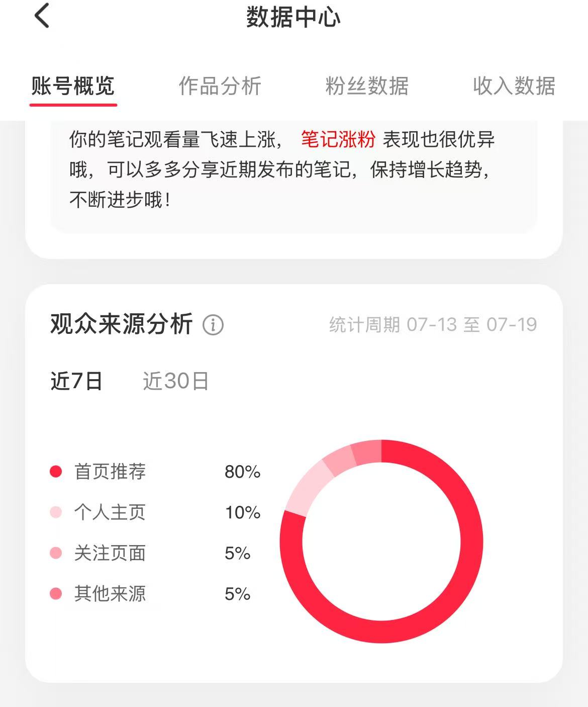
Task: Click the 个人主页 pale pink legend dot
Action: pos(56,512)
